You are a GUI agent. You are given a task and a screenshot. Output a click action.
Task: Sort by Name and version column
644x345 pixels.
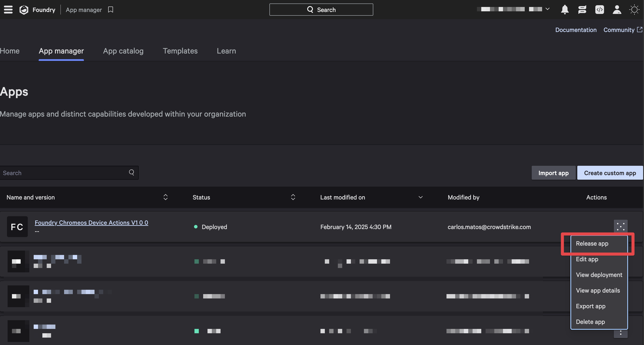(x=166, y=197)
